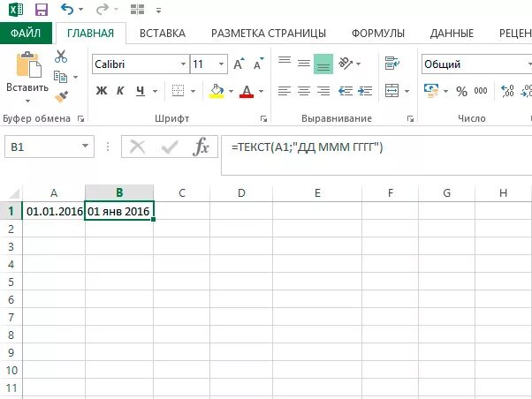This screenshot has height=399, width=532.
Task: Copy selection using the copy icon
Action: pyautogui.click(x=61, y=77)
